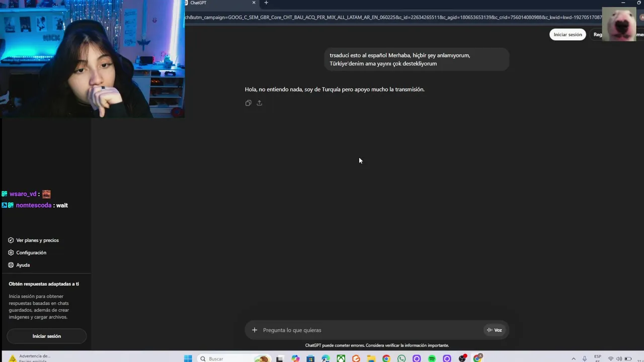Click the sidebar 'Iniciar sesión' button

click(47, 336)
